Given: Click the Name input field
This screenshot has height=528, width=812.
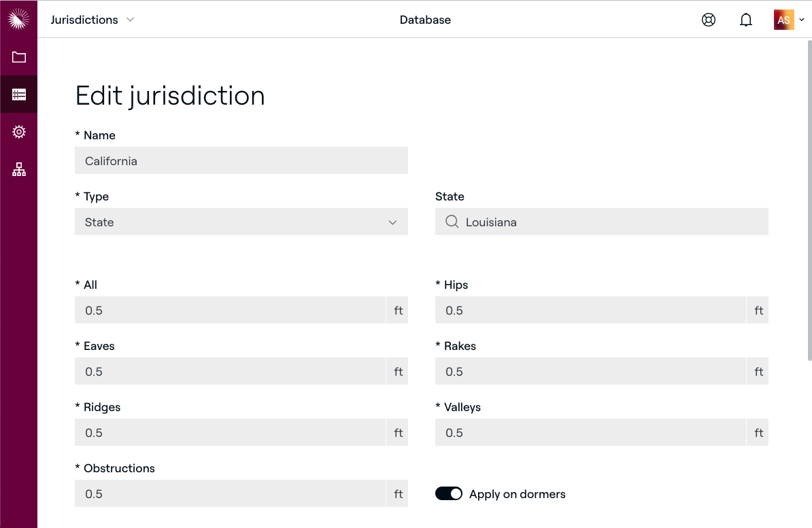Looking at the screenshot, I should [241, 161].
